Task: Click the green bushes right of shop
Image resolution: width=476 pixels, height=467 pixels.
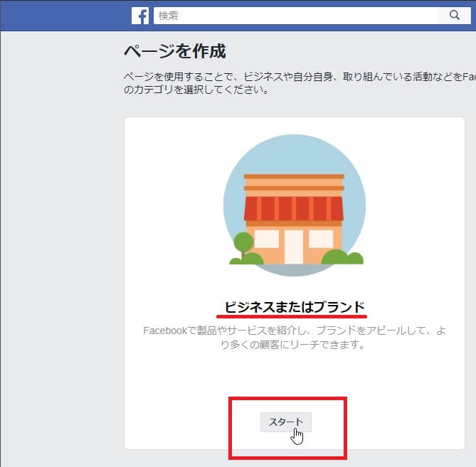Action: click(342, 257)
